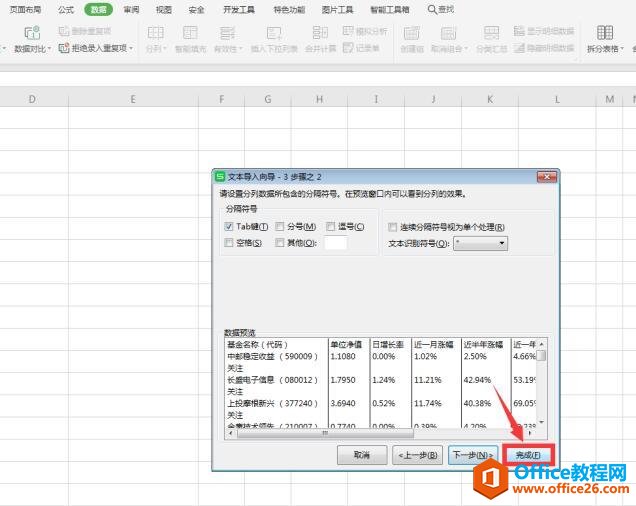
Task: Click the 42.94% preview value
Action: click(x=477, y=380)
